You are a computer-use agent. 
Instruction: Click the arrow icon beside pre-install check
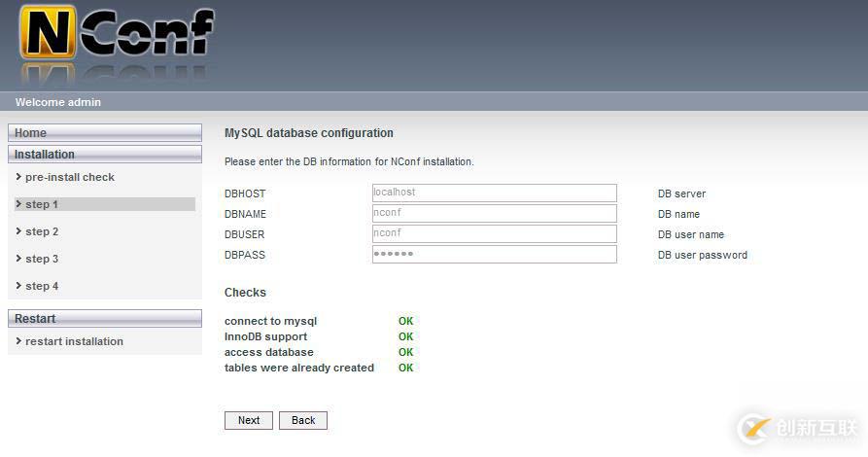point(18,177)
